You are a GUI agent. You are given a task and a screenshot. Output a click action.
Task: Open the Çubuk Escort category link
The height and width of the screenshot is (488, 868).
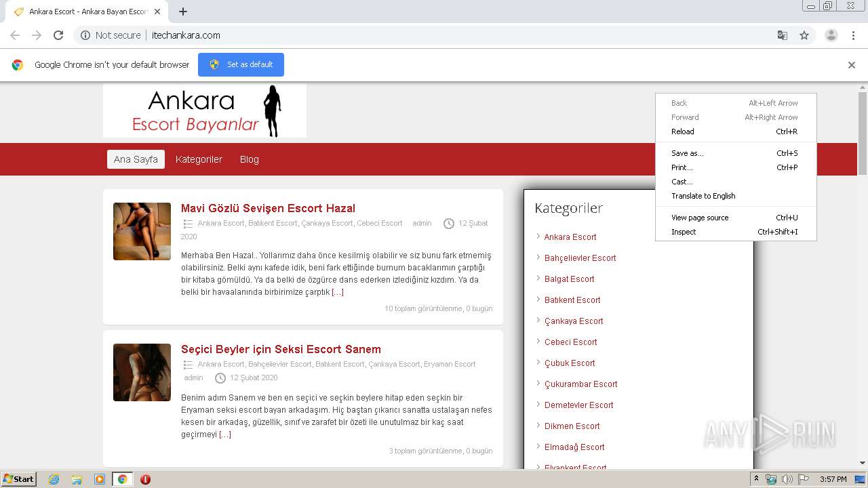[x=570, y=363]
